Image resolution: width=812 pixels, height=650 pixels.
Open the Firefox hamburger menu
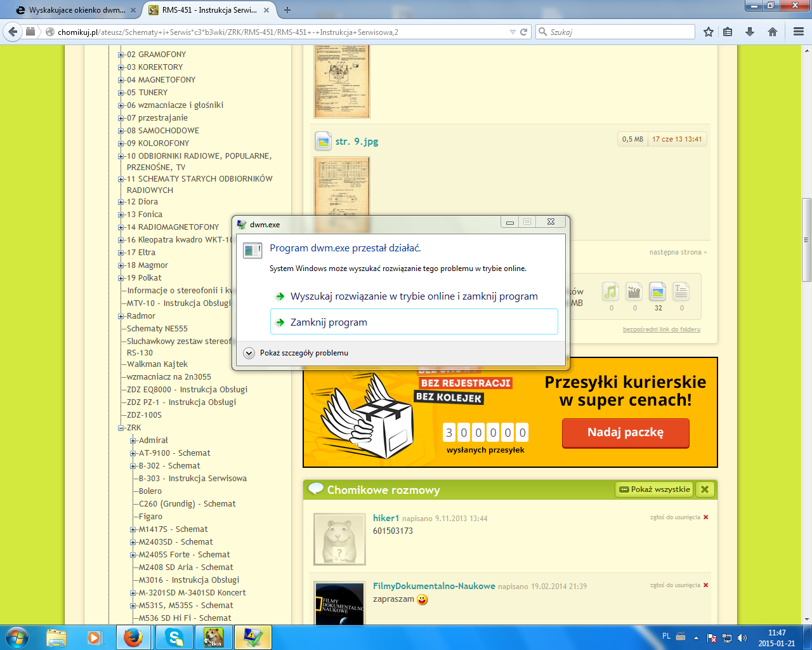[799, 32]
